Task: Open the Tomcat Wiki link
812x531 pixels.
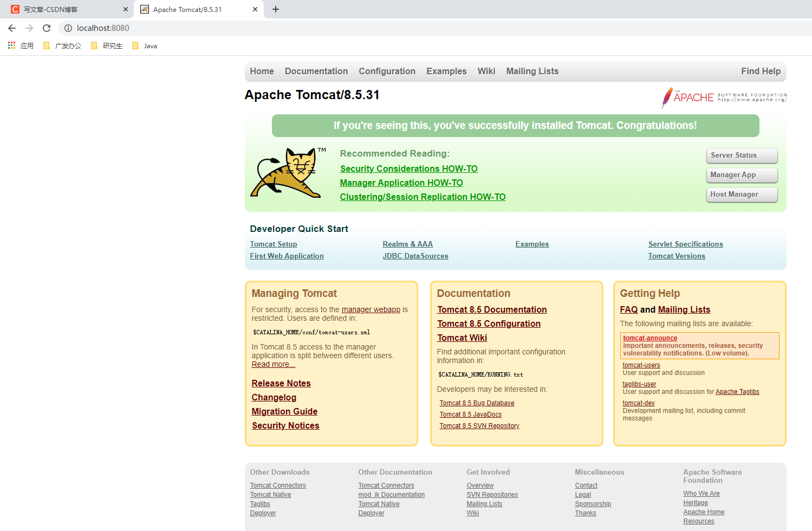Action: pos(462,338)
